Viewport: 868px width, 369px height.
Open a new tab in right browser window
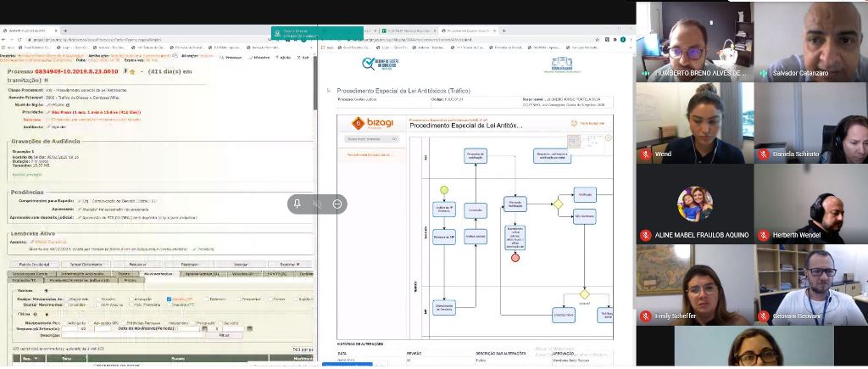[504, 31]
